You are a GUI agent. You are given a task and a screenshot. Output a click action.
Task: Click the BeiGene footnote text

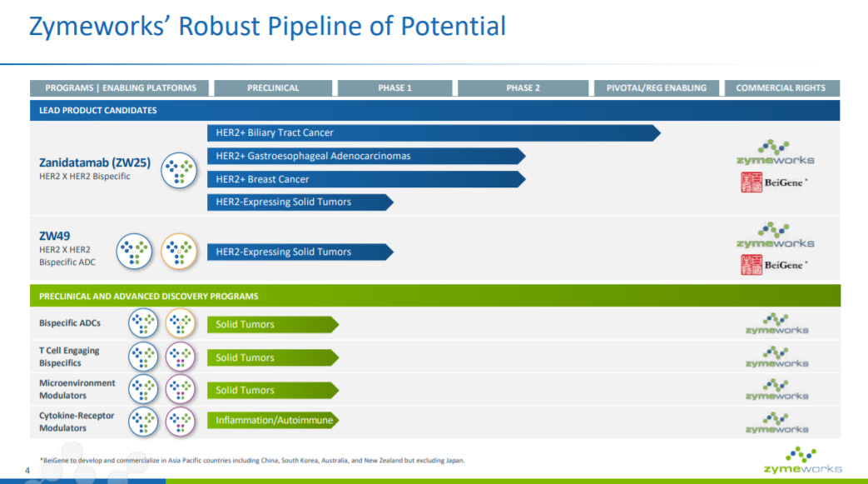pos(252,460)
